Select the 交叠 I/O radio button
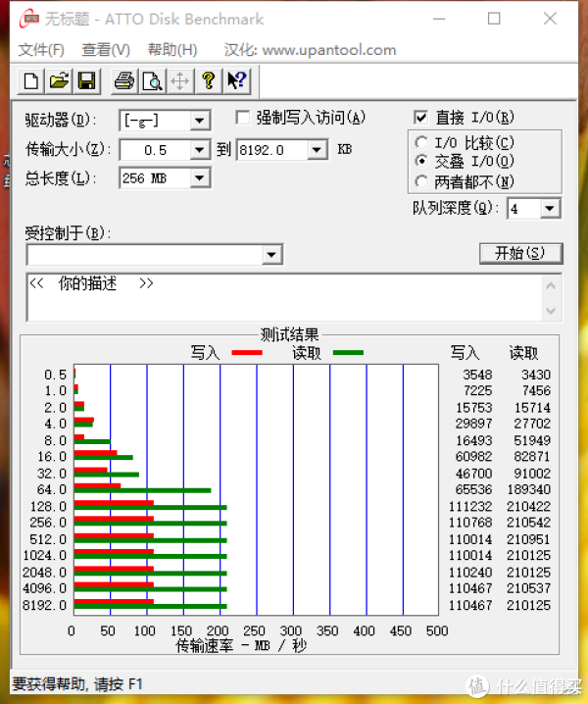588x704 pixels. point(421,160)
